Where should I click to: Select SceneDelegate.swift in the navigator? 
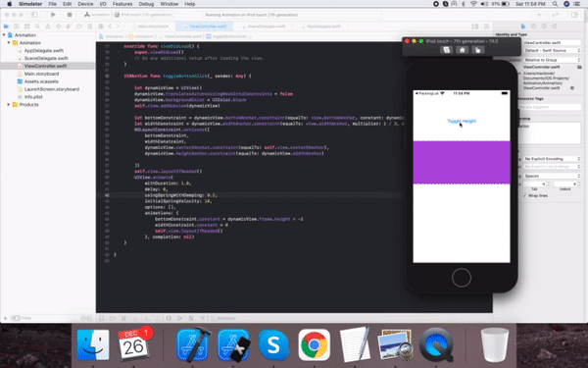coord(46,58)
